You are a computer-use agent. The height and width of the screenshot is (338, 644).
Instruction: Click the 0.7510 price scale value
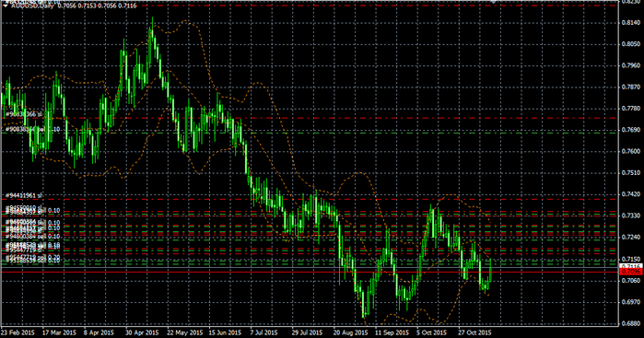point(631,173)
